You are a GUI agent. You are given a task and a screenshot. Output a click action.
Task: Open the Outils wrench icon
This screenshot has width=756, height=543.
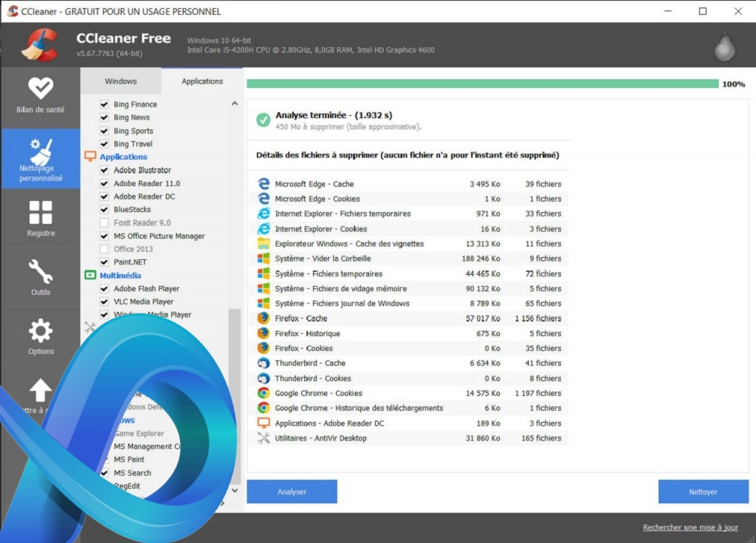coord(41,271)
